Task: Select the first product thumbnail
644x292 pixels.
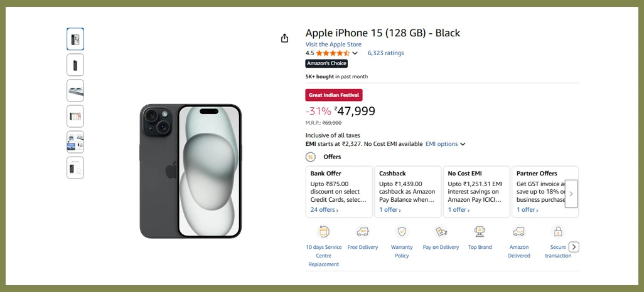Action: (75, 39)
